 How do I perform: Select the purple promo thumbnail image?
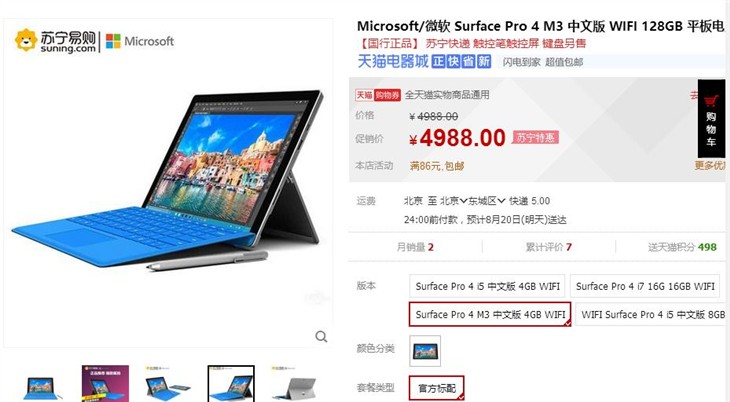coord(105,384)
